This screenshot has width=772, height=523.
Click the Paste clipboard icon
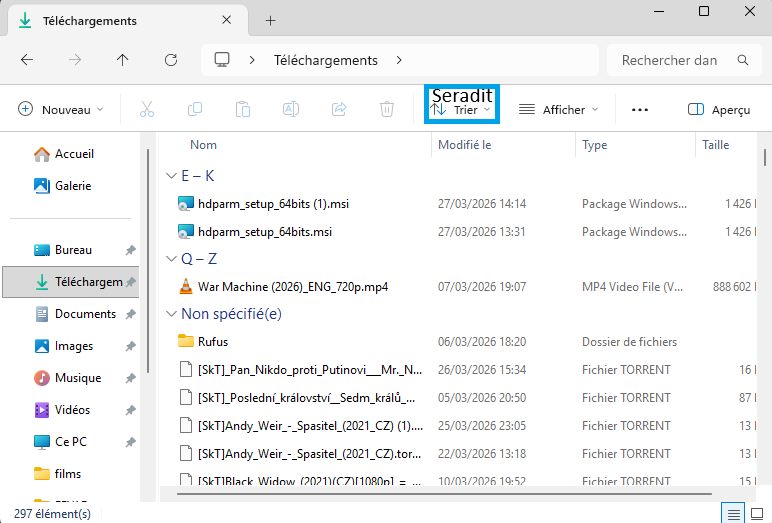click(x=243, y=109)
